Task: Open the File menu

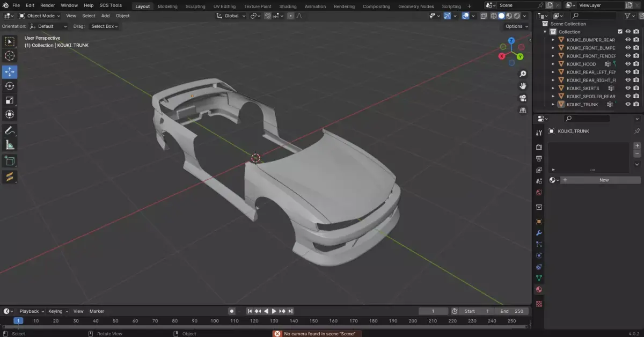Action: coord(16,5)
